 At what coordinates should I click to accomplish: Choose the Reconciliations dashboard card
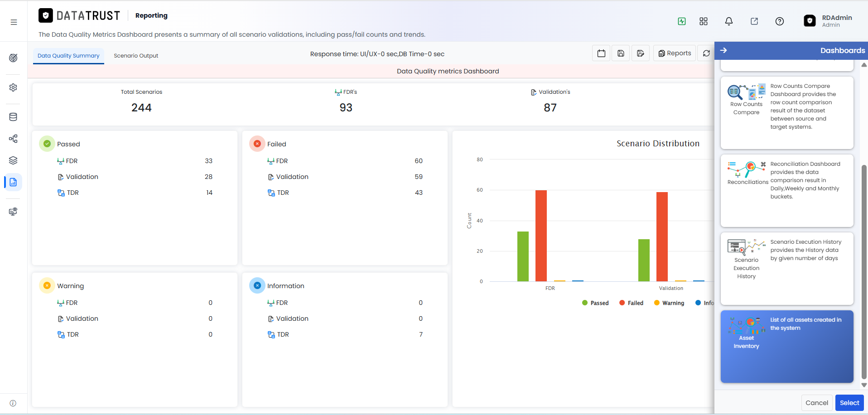[787, 191]
